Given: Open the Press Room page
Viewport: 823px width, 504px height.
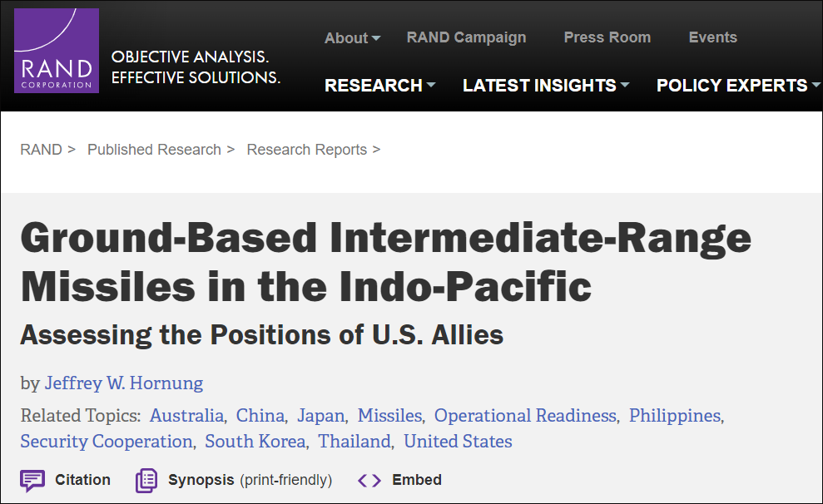Looking at the screenshot, I should point(607,37).
